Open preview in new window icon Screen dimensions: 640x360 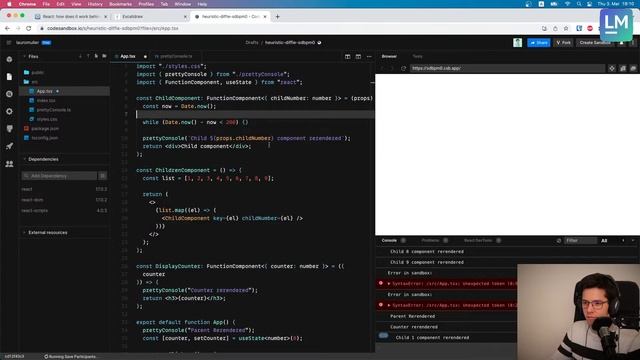point(623,68)
